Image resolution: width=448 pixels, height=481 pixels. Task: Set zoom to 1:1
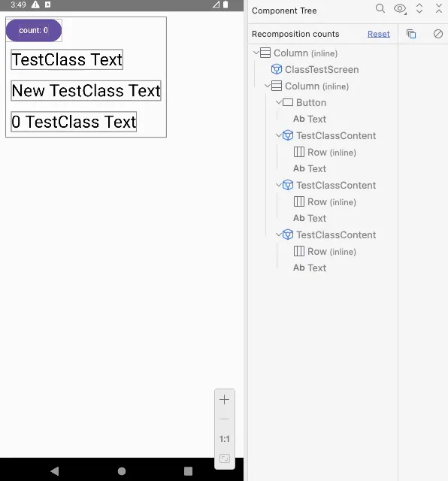pos(224,439)
